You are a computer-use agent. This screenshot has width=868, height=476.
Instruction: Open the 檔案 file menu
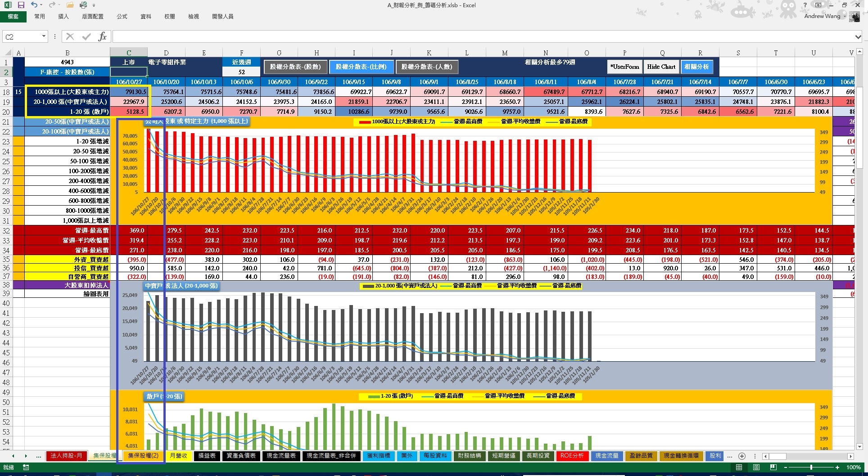(13, 17)
